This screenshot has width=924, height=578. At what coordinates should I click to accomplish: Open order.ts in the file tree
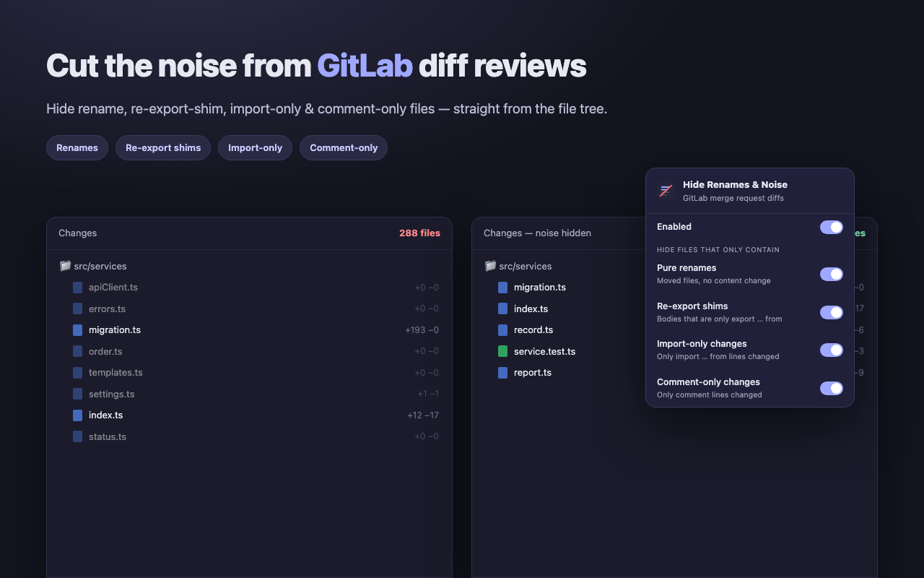[105, 351]
